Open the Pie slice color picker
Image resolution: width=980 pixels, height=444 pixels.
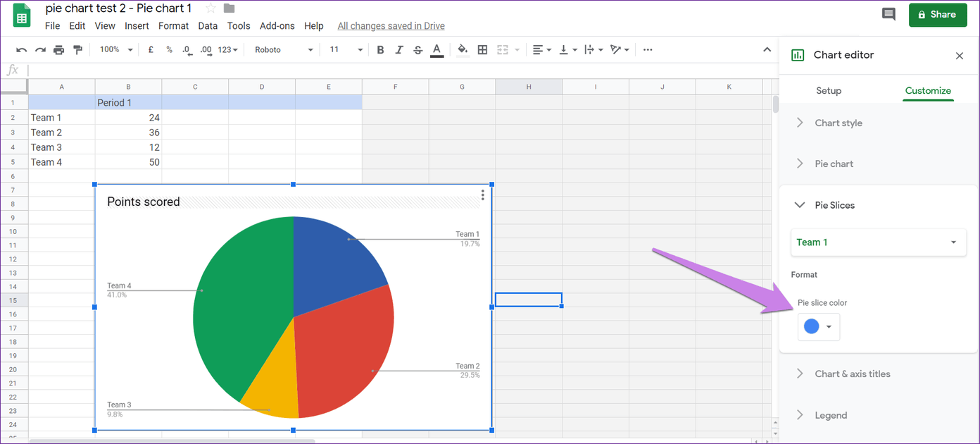click(819, 327)
